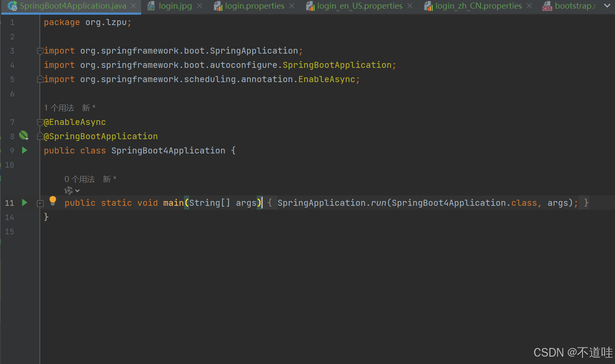This screenshot has height=364, width=615.
Task: Click the yellow light bulb intention icon
Action: pos(53,201)
